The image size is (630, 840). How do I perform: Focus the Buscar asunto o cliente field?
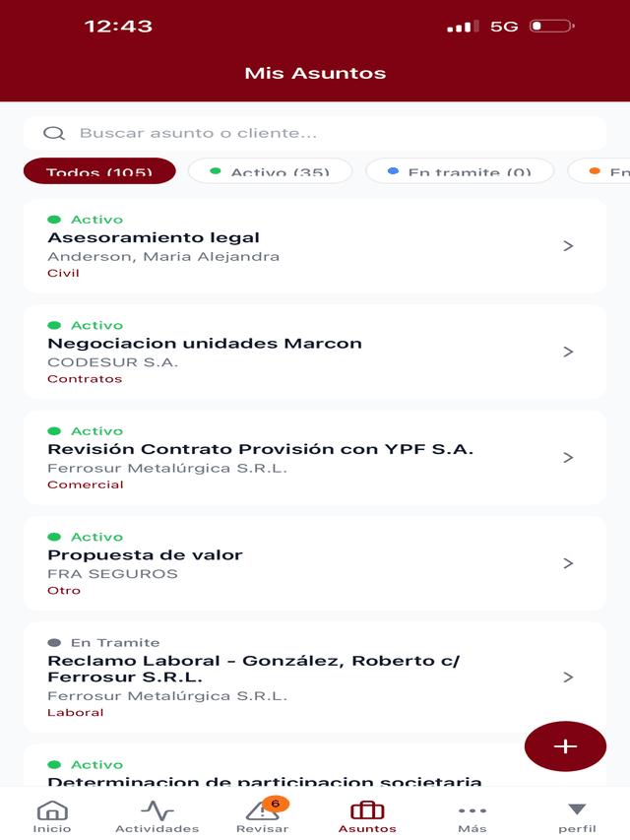point(325,134)
